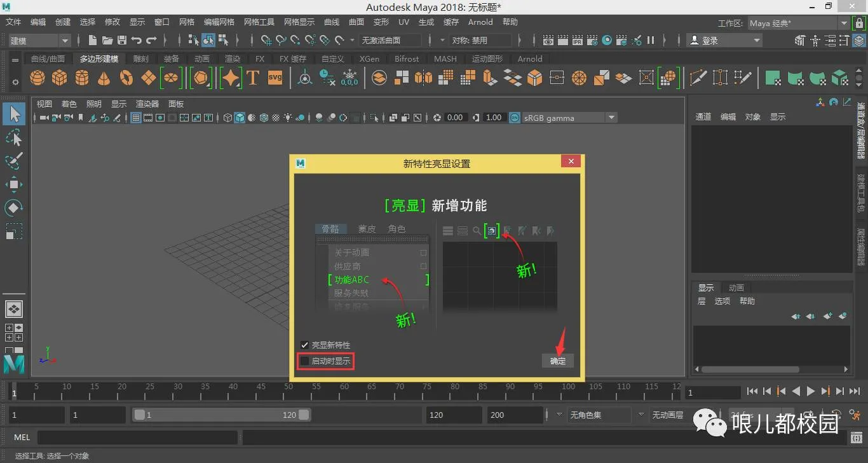Screen dimensions: 868x463
Task: Activate the Rotate tool in the toolbox
Action: point(14,207)
